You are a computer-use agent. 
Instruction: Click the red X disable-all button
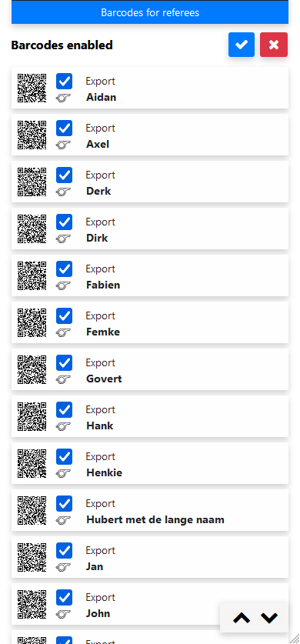274,45
